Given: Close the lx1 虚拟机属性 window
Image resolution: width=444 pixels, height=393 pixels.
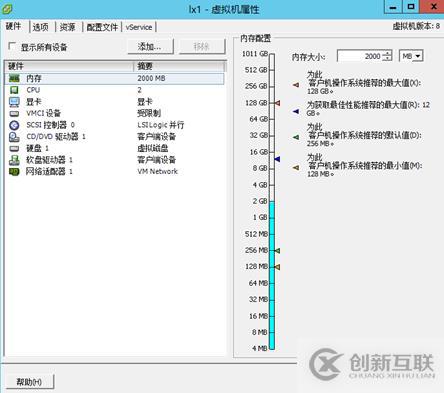Looking at the screenshot, I should [433, 7].
